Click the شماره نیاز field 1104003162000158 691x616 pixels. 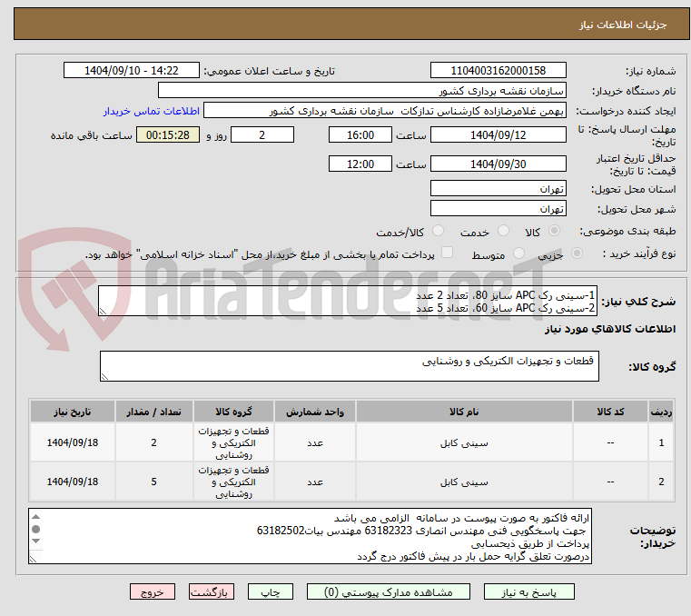[x=498, y=70]
